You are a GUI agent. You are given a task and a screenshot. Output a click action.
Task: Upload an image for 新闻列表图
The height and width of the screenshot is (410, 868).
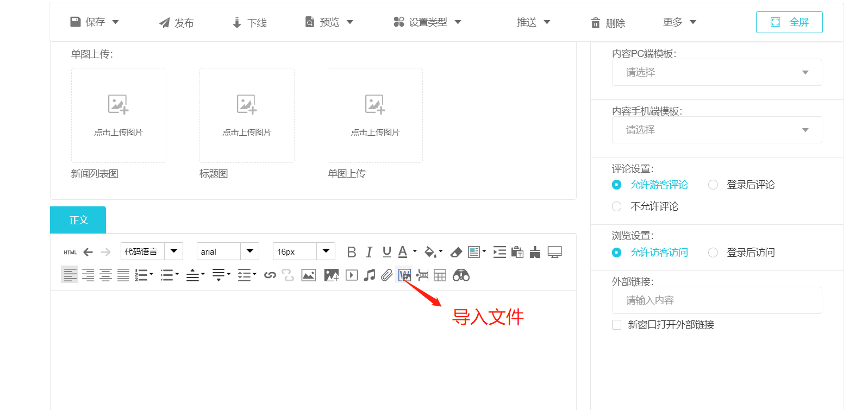pos(118,115)
